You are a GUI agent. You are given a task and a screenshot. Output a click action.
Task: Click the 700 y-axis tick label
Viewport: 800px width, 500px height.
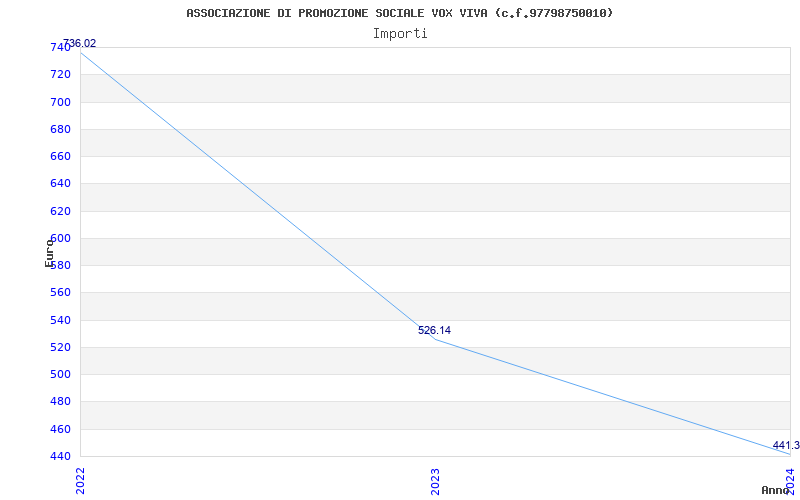(60, 102)
